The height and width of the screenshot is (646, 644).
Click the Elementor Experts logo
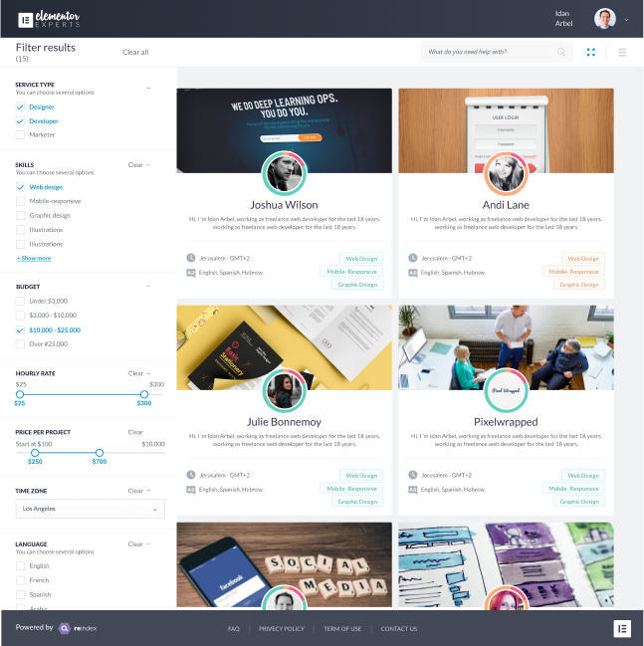point(49,19)
